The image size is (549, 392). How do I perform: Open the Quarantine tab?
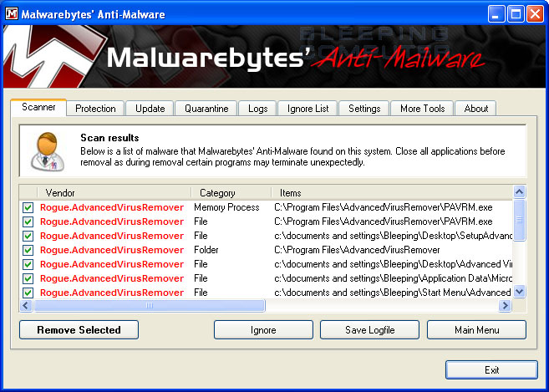coord(206,109)
